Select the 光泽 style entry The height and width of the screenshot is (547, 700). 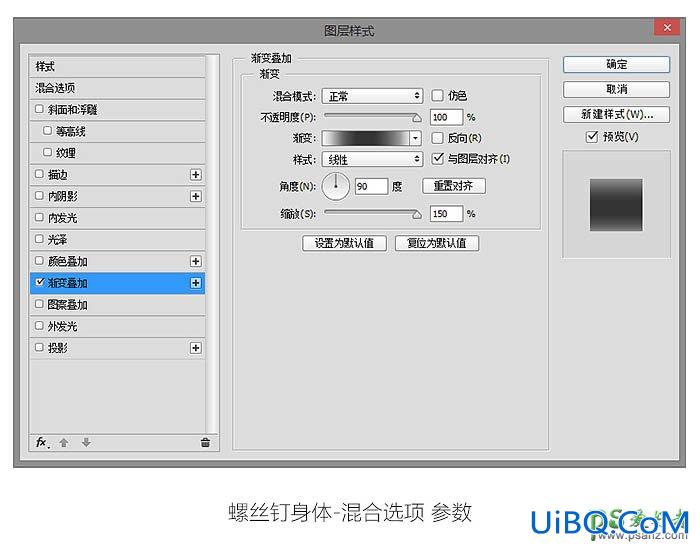click(117, 239)
